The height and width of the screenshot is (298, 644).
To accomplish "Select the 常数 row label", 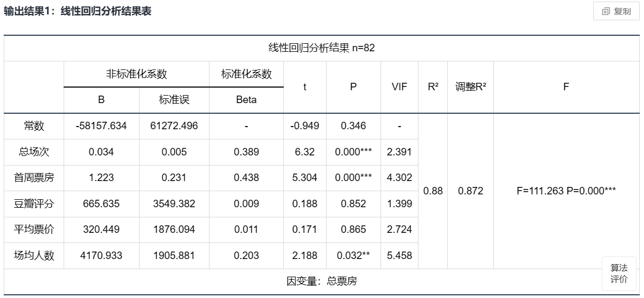I will pyautogui.click(x=34, y=126).
